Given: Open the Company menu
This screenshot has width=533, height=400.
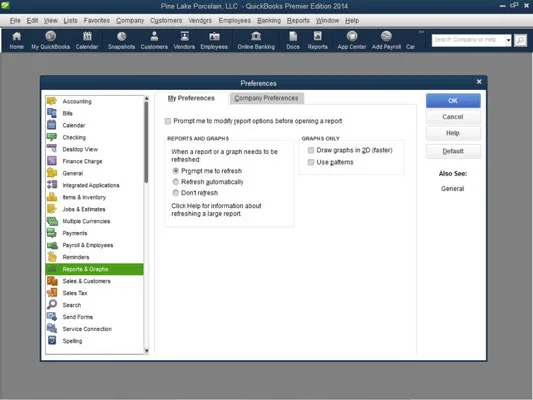Looking at the screenshot, I should (x=130, y=21).
